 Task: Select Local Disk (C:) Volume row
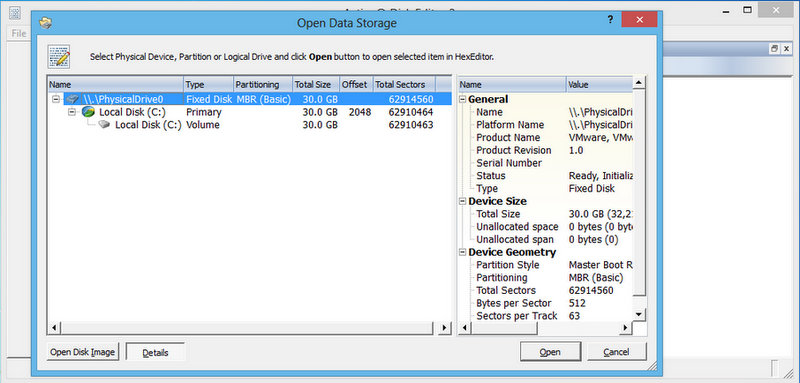(x=249, y=124)
